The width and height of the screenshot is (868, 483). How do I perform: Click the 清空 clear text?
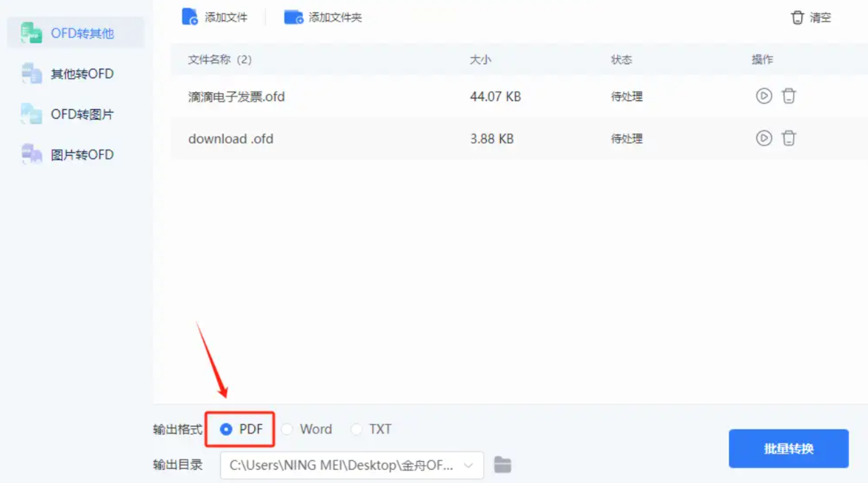click(x=820, y=18)
